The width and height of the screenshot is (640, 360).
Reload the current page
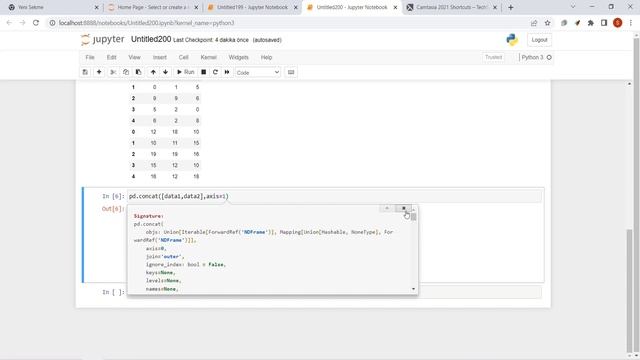pos(36,23)
